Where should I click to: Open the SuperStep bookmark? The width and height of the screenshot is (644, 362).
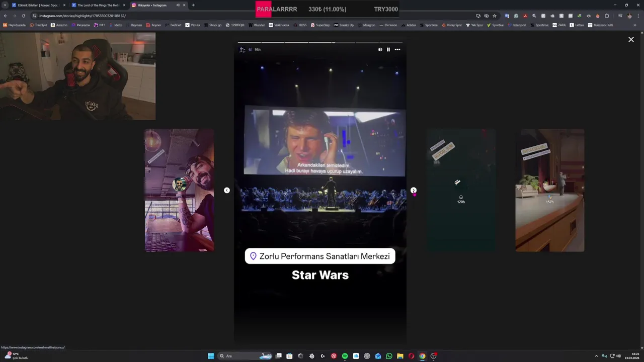point(320,25)
